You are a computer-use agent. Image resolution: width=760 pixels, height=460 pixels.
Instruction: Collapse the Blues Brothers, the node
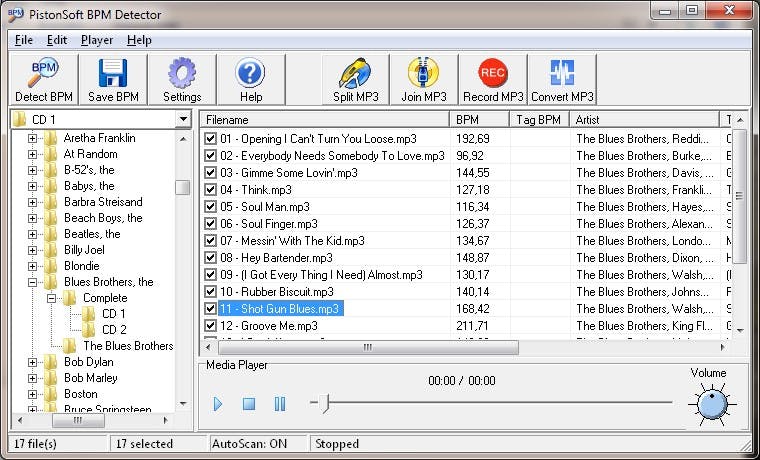click(x=32, y=282)
